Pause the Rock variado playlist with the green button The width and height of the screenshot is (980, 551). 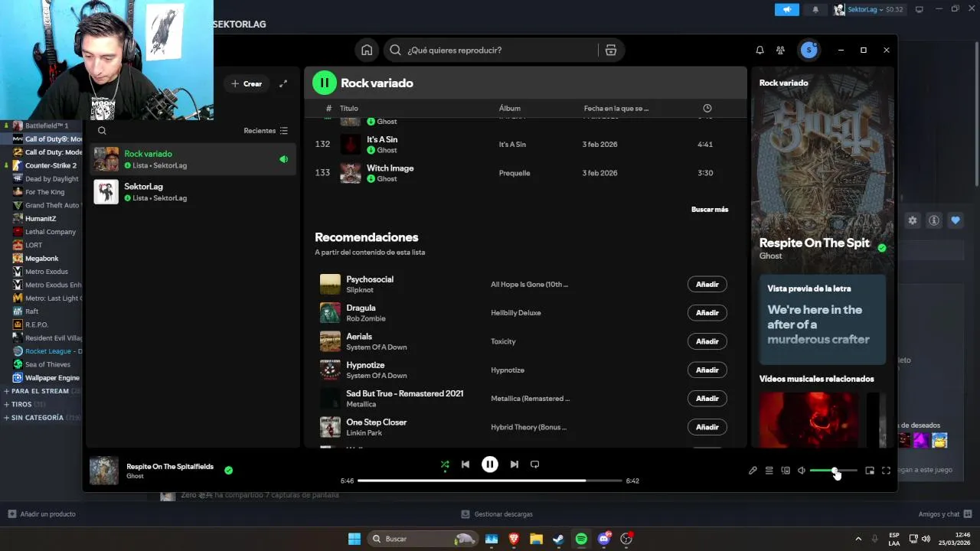[x=325, y=83]
